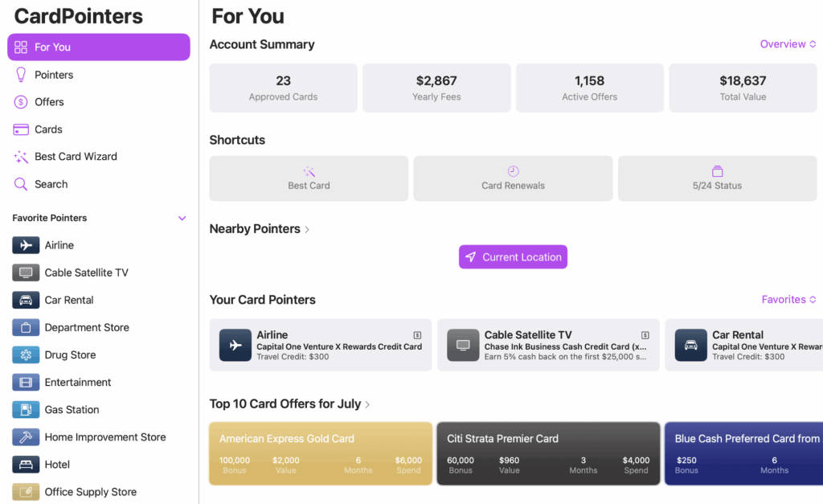Collapse the Favorite Pointers section

click(x=182, y=218)
